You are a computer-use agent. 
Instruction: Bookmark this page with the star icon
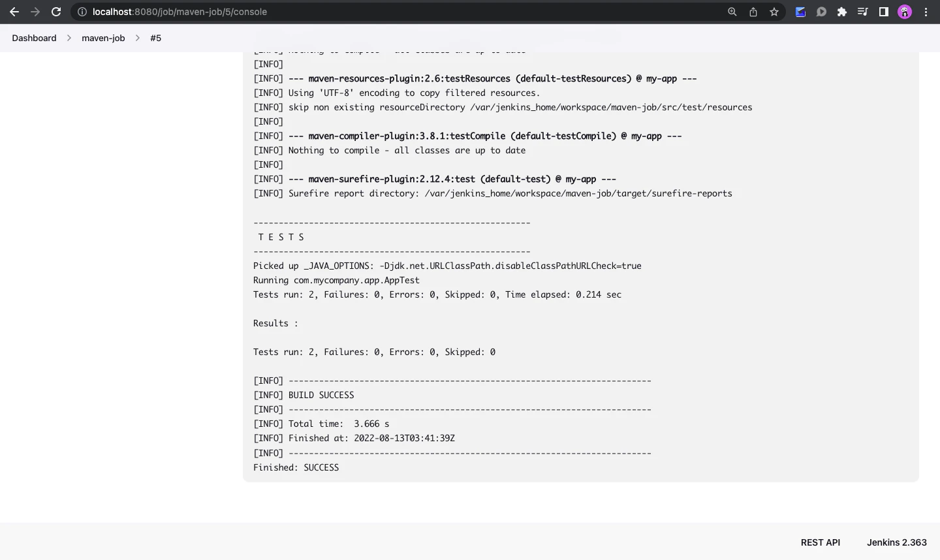(x=774, y=12)
